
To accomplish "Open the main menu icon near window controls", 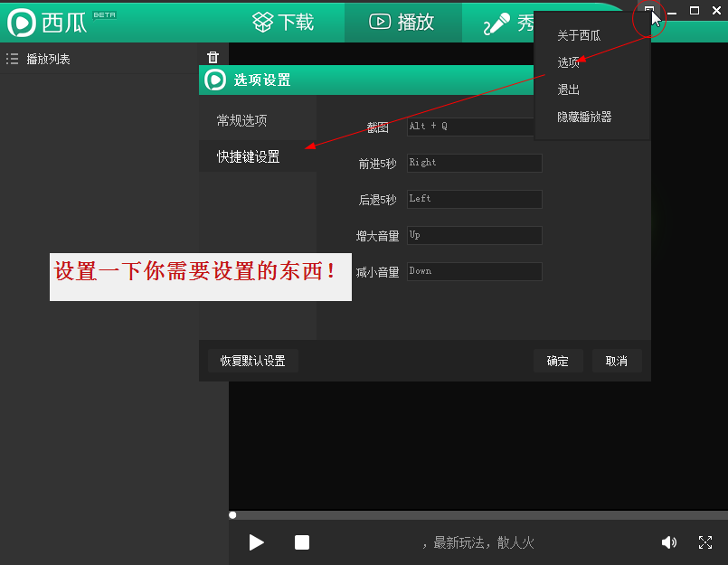I will pos(648,11).
